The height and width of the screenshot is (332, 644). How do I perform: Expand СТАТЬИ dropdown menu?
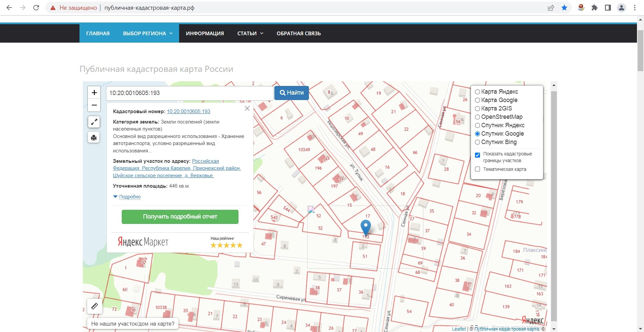tap(250, 34)
